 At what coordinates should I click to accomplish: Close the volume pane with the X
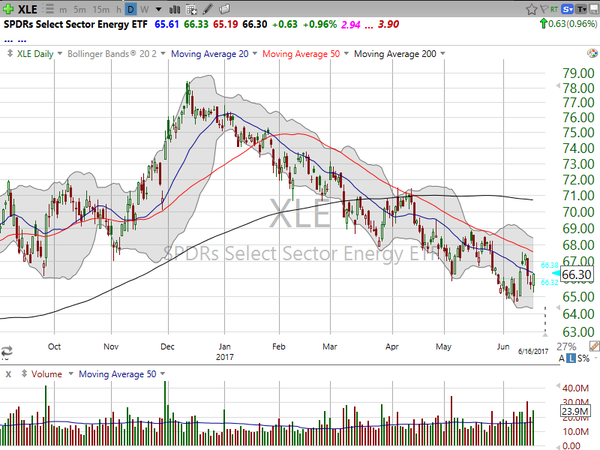pyautogui.click(x=8, y=374)
